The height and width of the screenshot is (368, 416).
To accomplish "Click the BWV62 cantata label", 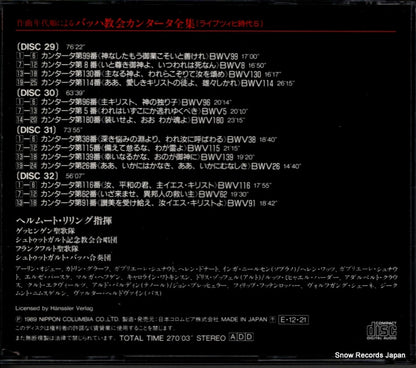I will (213, 194).
